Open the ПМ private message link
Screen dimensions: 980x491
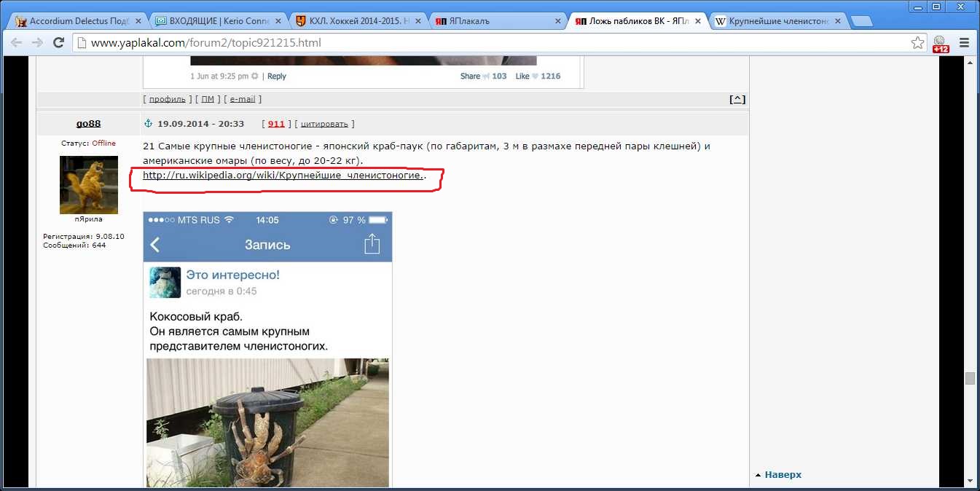(x=208, y=99)
